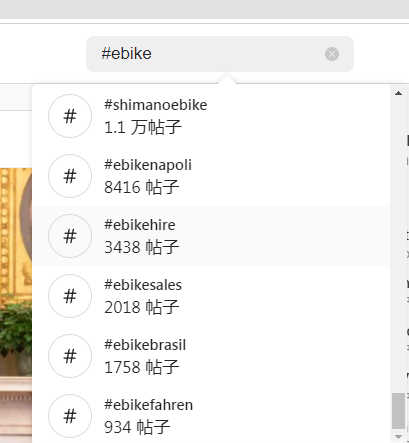Click the hash icon beside #shimanoebike
The width and height of the screenshot is (409, 443).
tap(70, 116)
